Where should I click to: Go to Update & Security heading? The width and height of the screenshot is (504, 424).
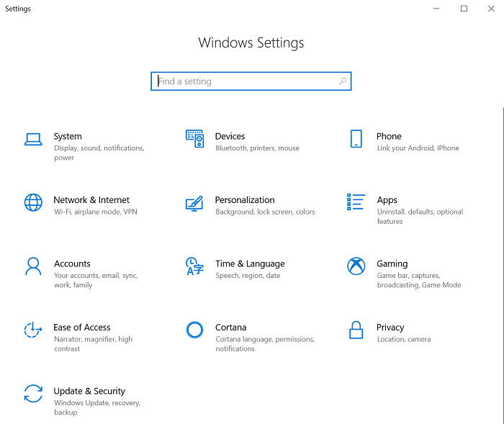89,391
